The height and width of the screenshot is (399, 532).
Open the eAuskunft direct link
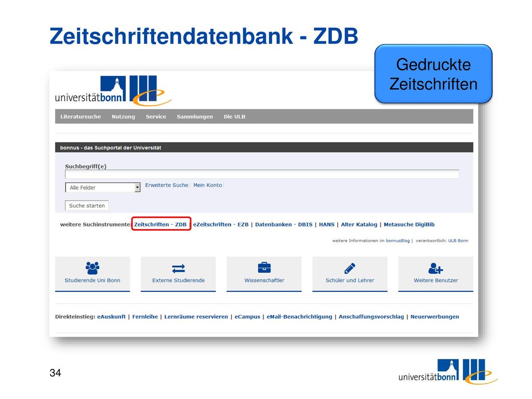tap(111, 316)
